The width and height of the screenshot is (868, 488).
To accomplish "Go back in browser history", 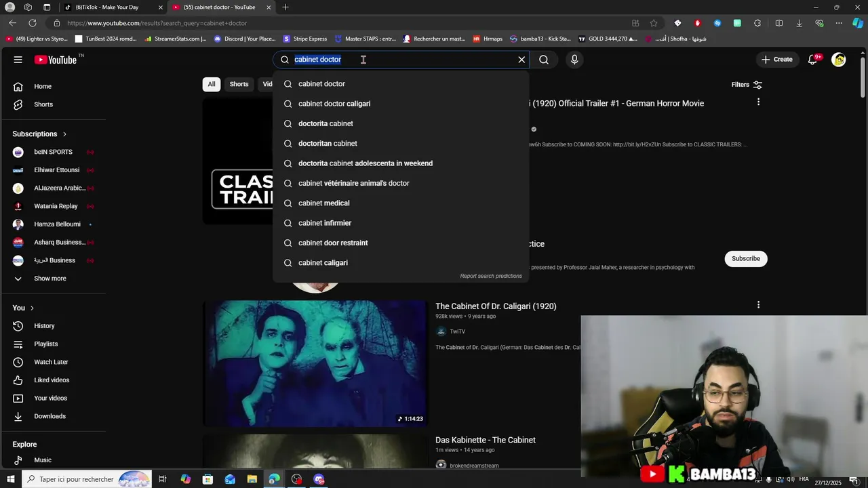I will 12,23.
